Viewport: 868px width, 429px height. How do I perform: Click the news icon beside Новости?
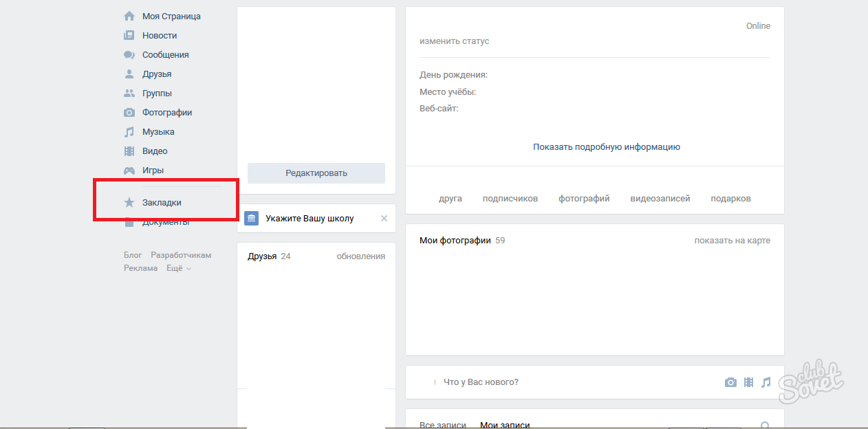tap(129, 35)
